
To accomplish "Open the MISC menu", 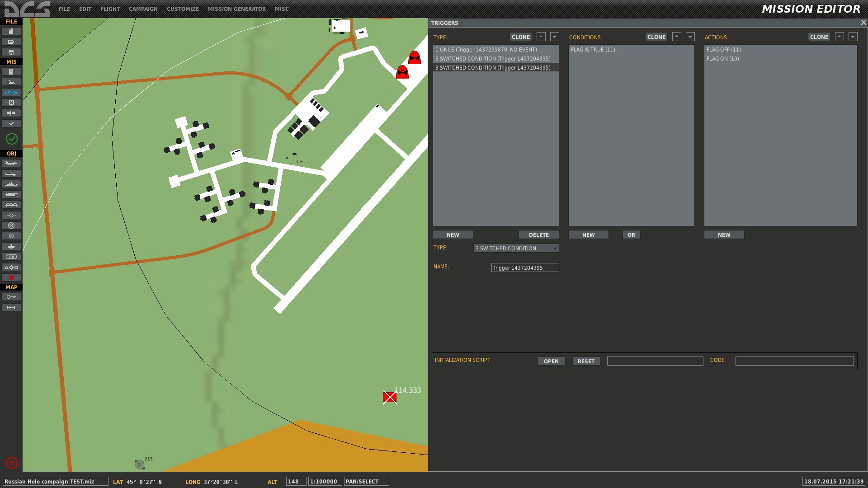I will point(282,9).
